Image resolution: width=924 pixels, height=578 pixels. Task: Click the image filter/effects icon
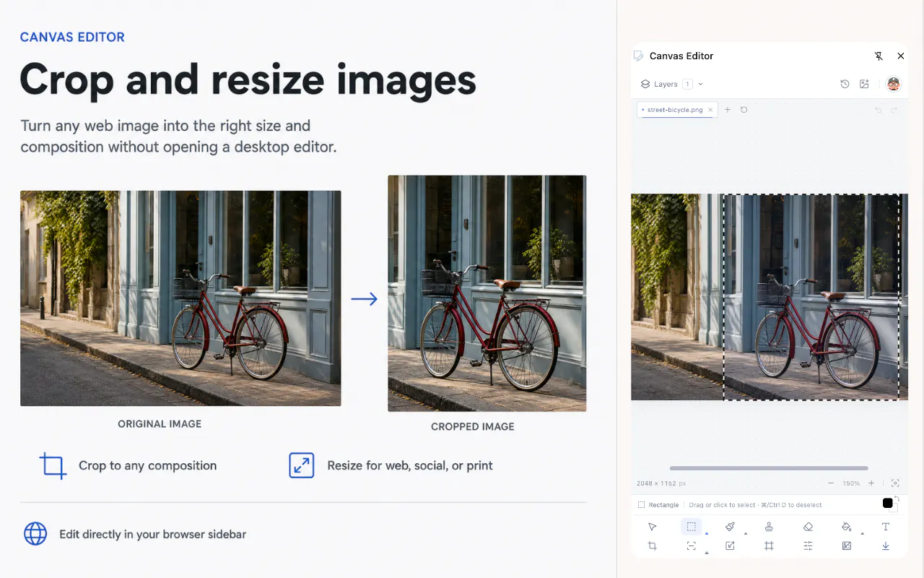(x=847, y=546)
